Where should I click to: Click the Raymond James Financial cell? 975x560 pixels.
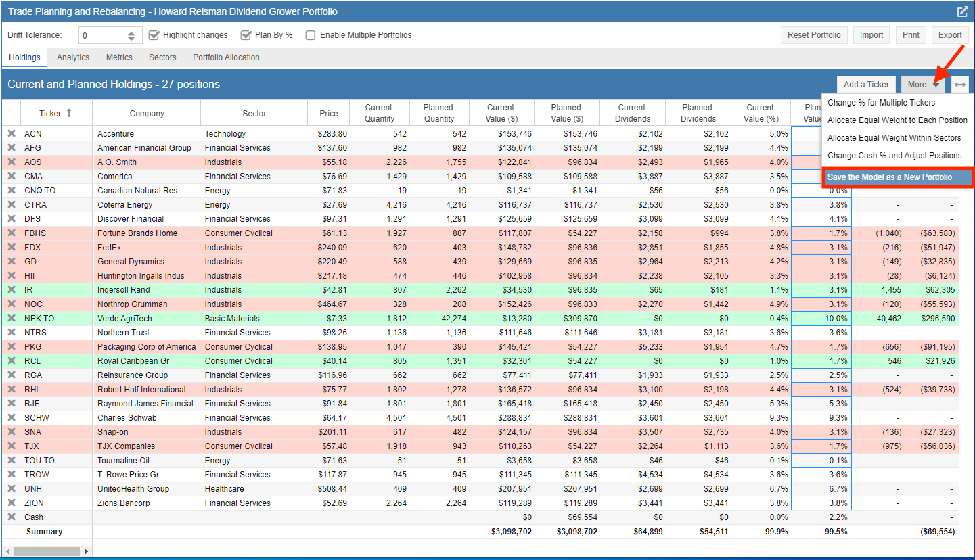[145, 404]
